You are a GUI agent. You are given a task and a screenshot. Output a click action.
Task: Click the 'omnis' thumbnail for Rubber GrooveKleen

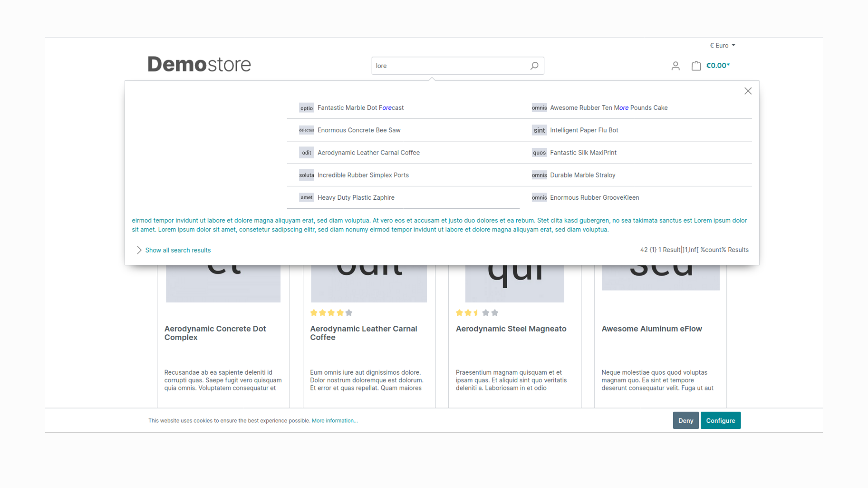point(539,197)
